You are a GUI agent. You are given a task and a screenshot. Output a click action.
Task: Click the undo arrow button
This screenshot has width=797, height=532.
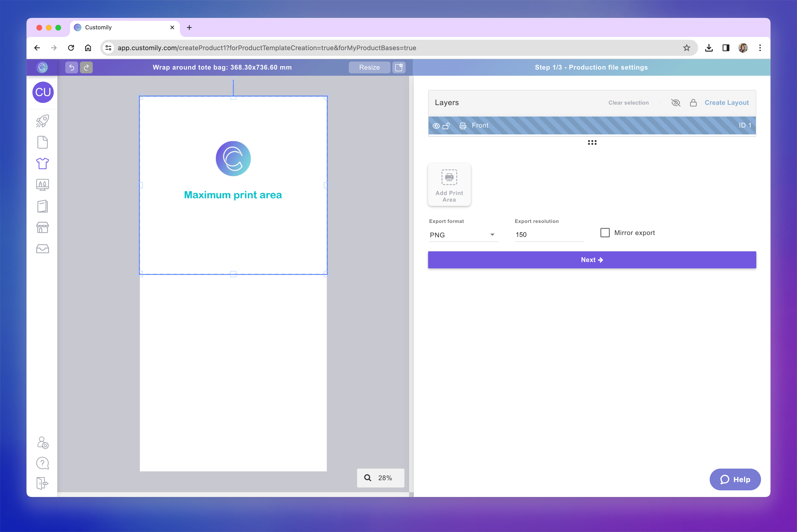pos(72,67)
